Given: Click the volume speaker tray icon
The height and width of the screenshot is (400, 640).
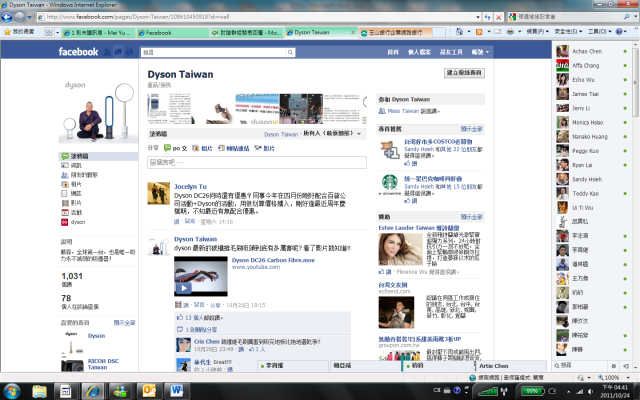Looking at the screenshot, I should tap(589, 391).
